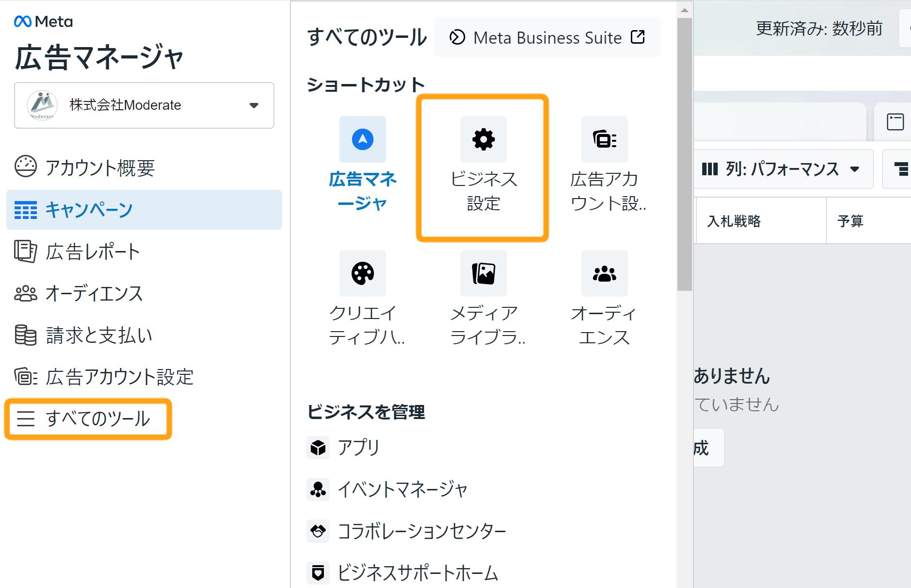This screenshot has width=911, height=588.
Task: Select 請求と支払い in the sidebar
Action: [144, 335]
